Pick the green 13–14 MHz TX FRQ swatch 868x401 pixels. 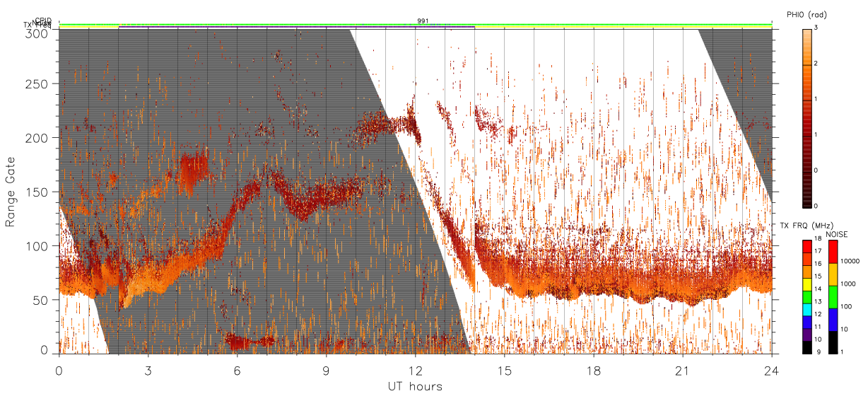(807, 296)
